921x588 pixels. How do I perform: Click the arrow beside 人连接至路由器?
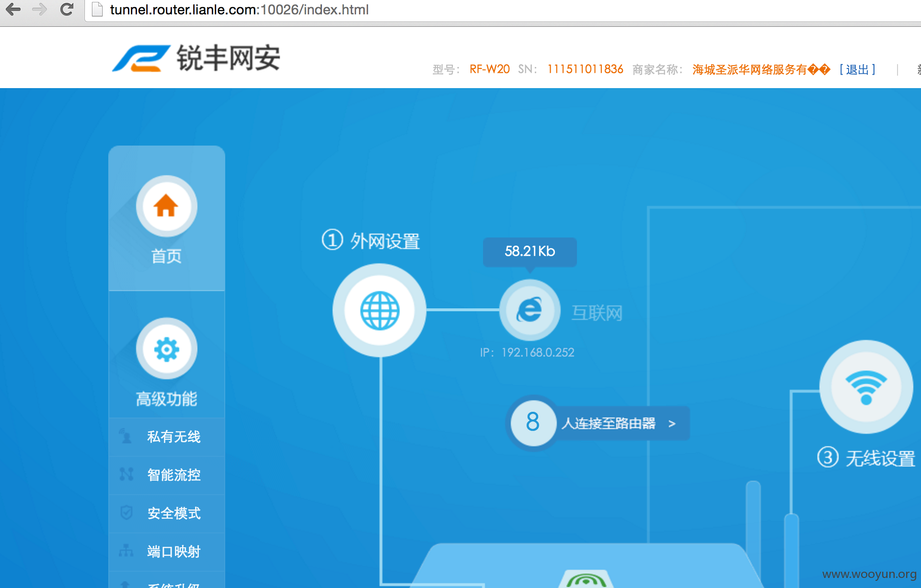[x=672, y=424]
